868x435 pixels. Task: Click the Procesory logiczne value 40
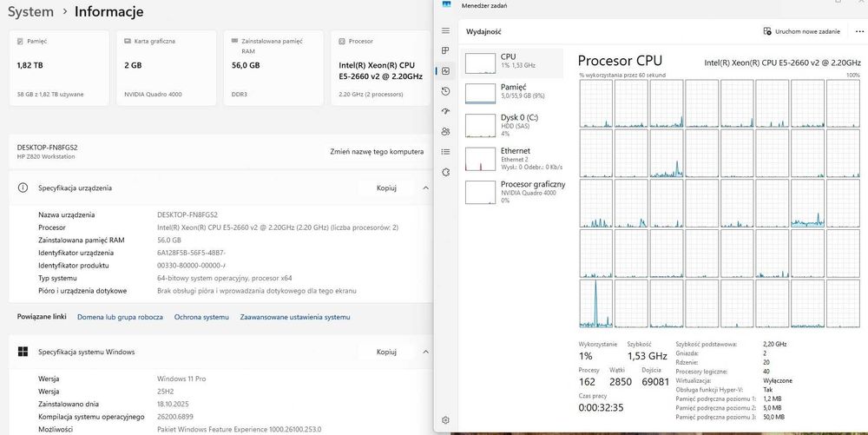coord(766,372)
